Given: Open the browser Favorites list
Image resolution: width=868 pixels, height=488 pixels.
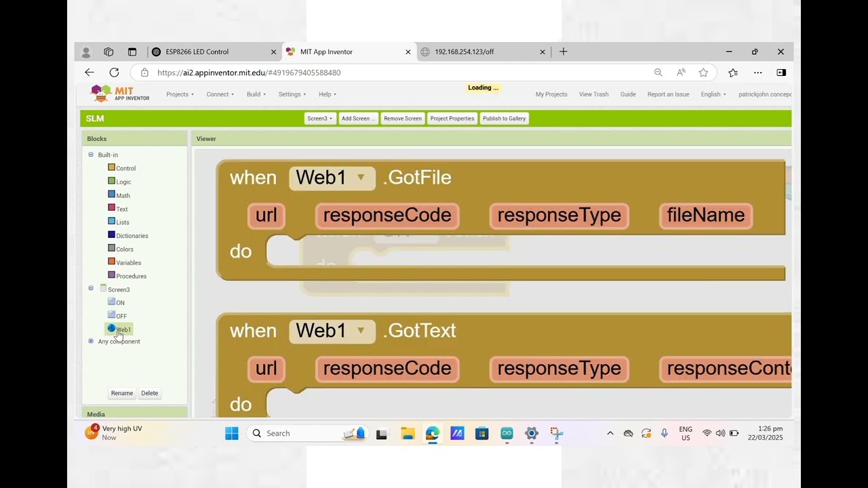Looking at the screenshot, I should pos(733,73).
